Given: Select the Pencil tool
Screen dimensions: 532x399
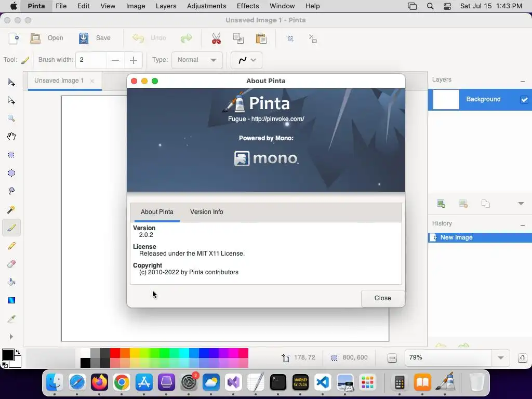Looking at the screenshot, I should tap(11, 246).
